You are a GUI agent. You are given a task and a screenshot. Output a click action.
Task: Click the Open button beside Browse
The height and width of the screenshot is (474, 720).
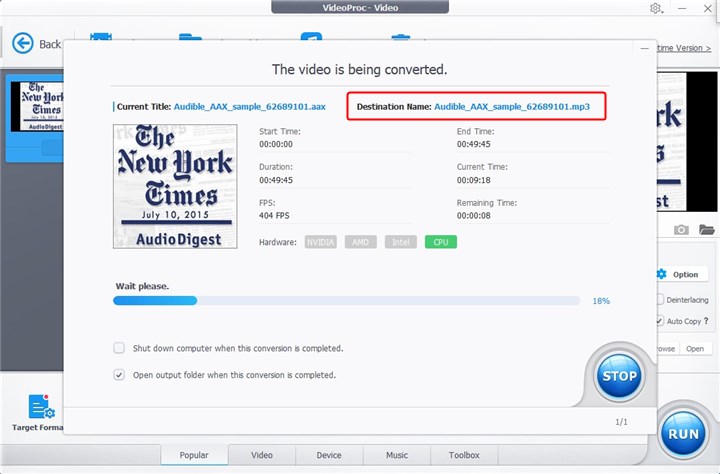[x=695, y=349]
